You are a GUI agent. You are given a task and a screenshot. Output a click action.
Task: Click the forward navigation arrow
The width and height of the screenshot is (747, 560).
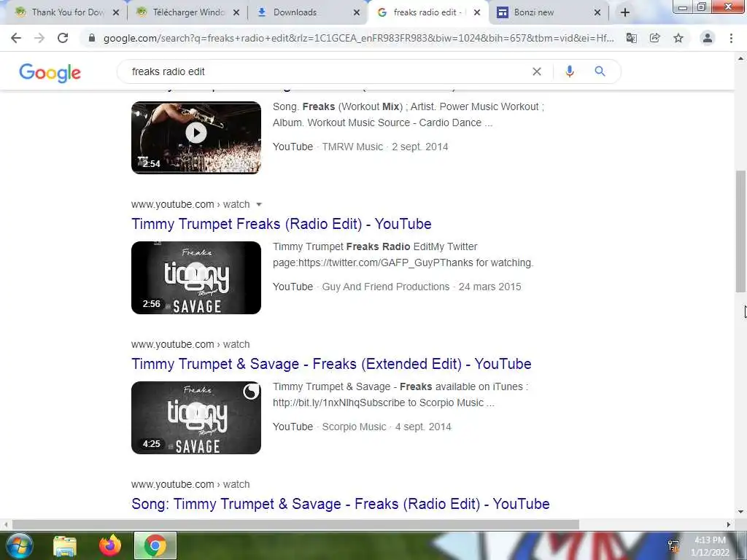tap(39, 38)
